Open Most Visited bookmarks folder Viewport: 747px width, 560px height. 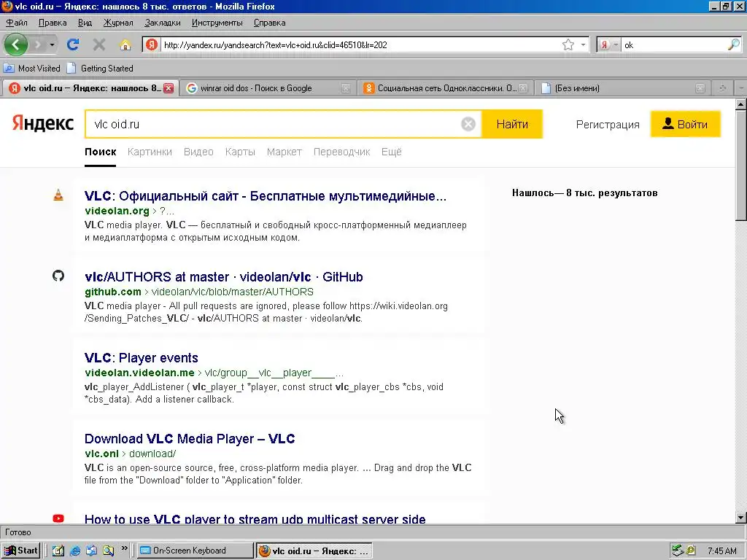[32, 68]
